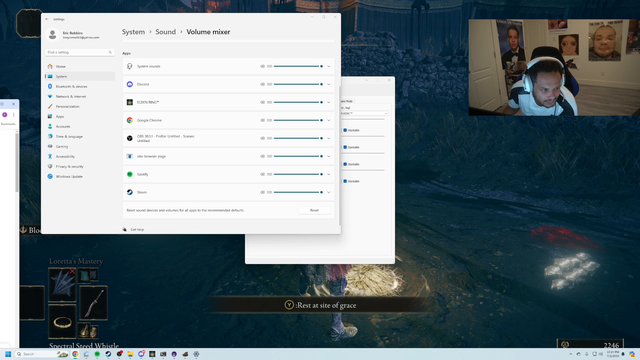Open Spotify from the taskbar
Image resolution: width=640 pixels, height=360 pixels.
click(97, 354)
